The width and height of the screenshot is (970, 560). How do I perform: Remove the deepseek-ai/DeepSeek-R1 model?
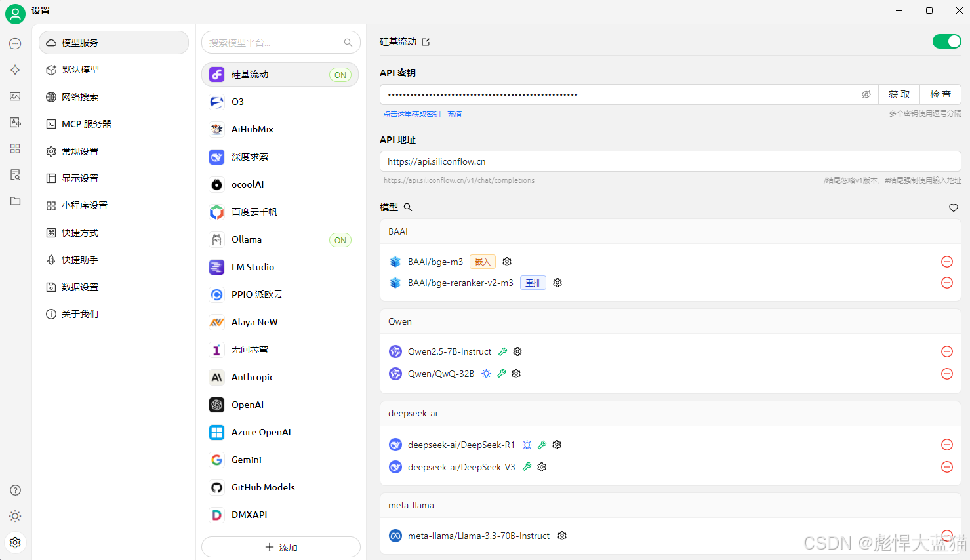947,445
